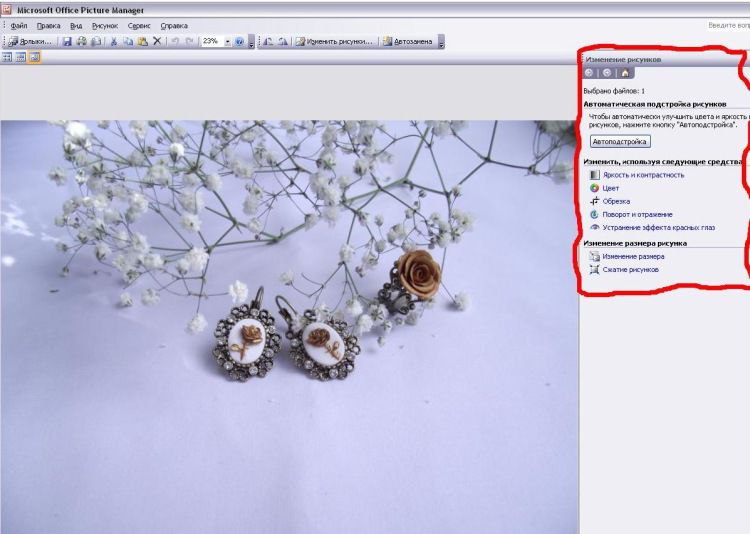Switch to Filmstrip view mode

point(20,58)
